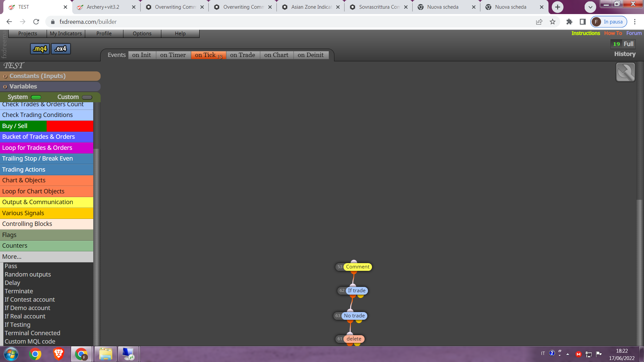Select the If Demo account block
This screenshot has height=362, width=644.
click(27, 308)
